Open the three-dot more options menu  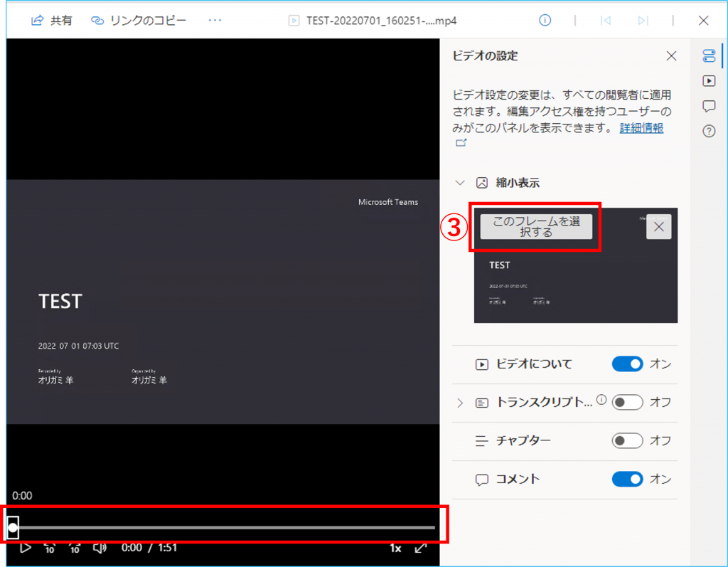tap(215, 21)
